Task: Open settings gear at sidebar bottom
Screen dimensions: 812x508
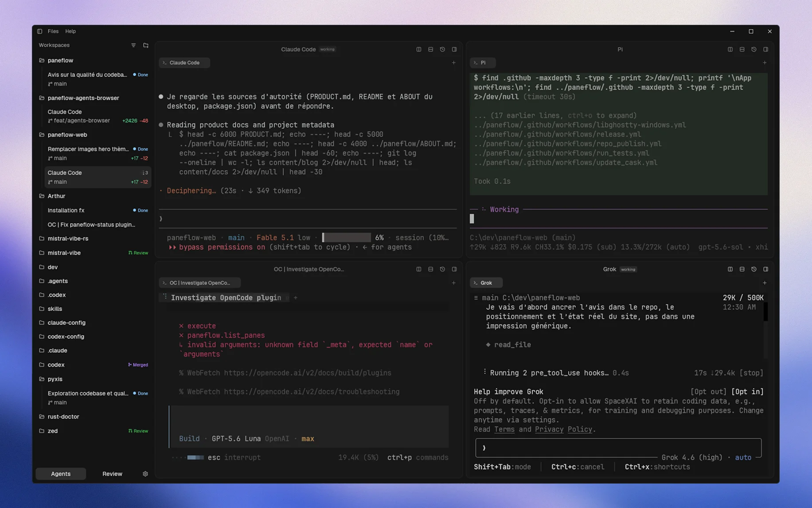Action: click(x=145, y=474)
